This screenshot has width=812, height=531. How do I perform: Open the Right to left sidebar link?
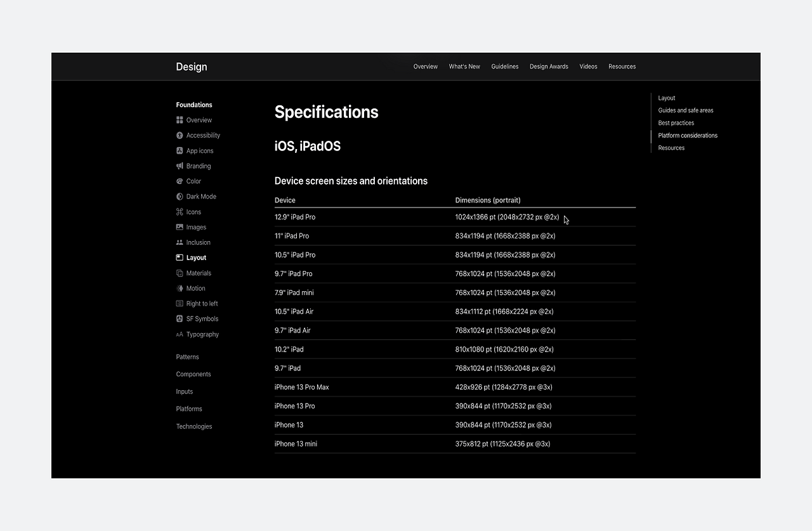coord(202,303)
